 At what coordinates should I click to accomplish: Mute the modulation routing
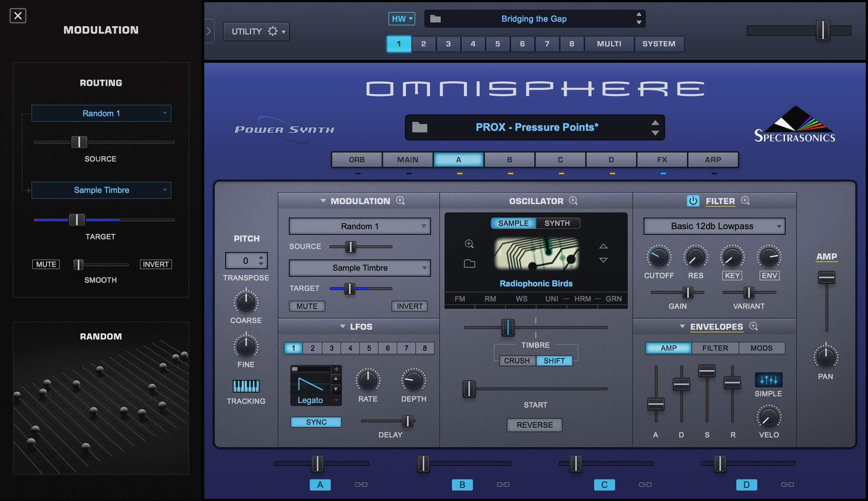(x=46, y=264)
